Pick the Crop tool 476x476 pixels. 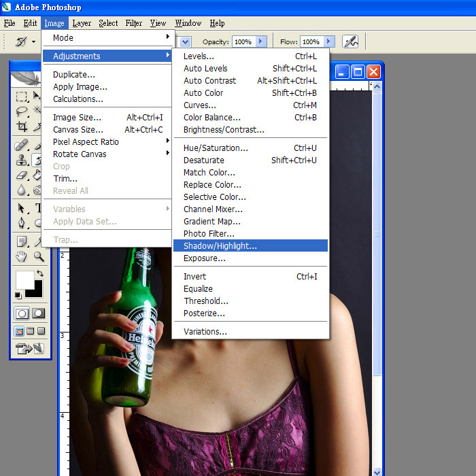(22, 127)
